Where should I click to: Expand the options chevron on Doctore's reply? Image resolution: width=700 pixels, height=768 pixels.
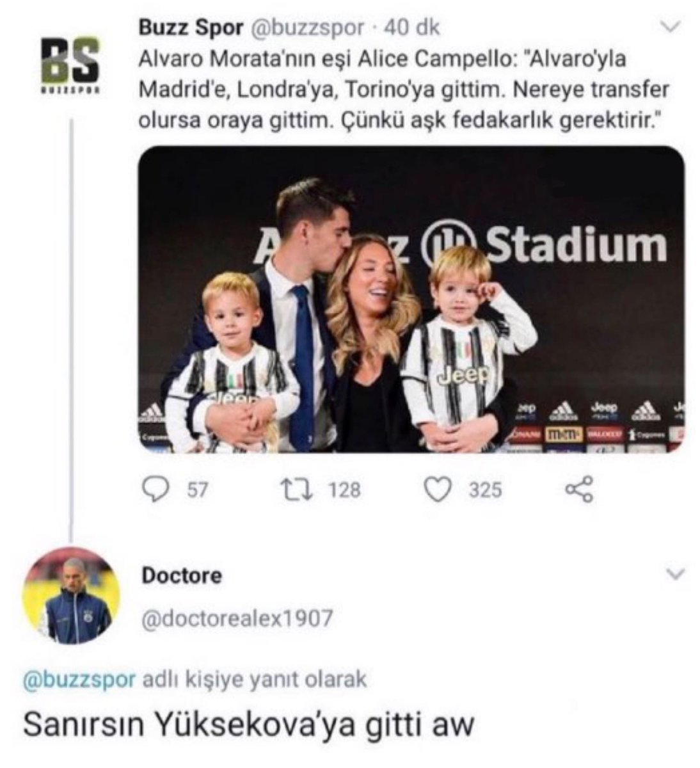click(675, 573)
